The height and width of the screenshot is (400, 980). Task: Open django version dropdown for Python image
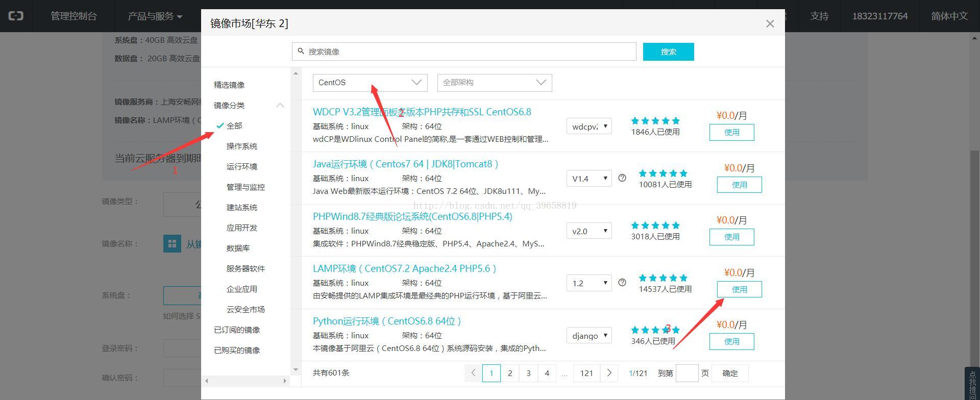589,336
